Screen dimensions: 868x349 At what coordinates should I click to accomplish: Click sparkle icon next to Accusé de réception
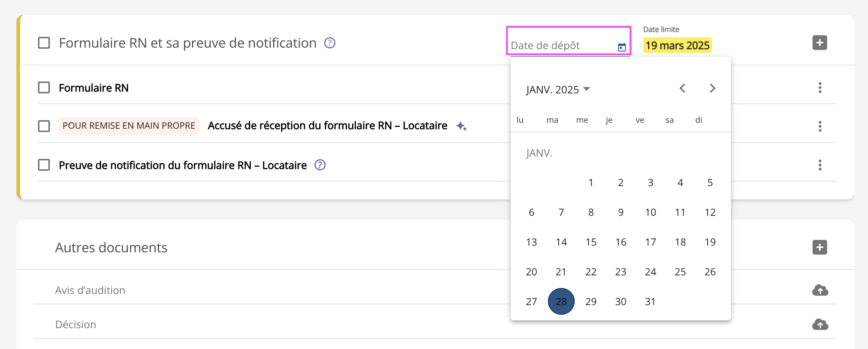coord(461,126)
